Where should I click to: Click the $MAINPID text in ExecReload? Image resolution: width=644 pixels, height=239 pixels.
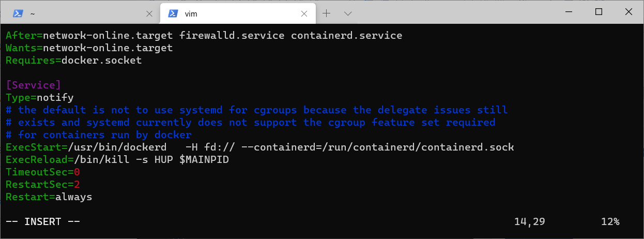point(204,160)
